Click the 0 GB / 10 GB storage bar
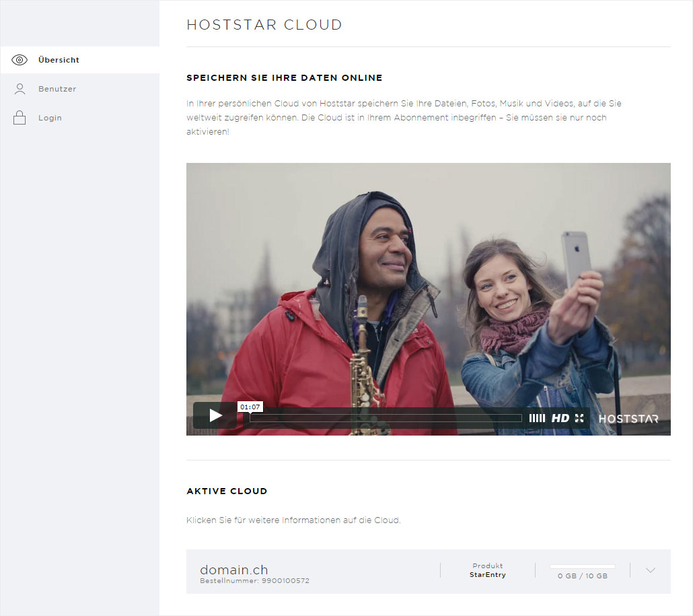Image resolution: width=693 pixels, height=616 pixels. pos(583,566)
